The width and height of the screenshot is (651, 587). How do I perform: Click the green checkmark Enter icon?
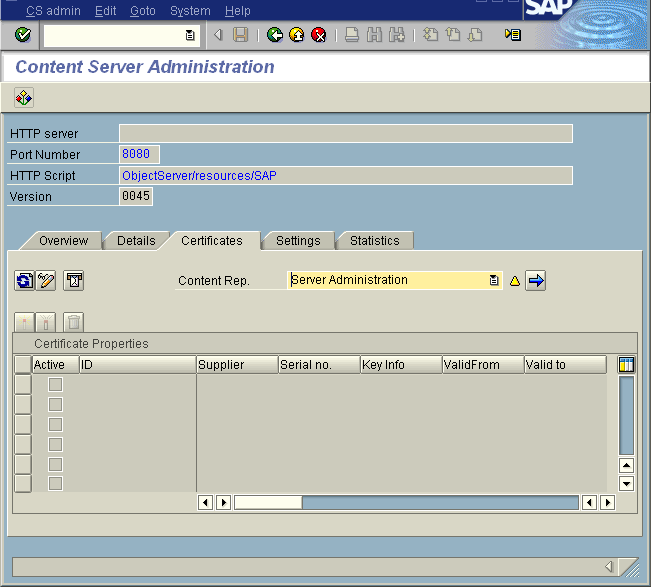23,35
